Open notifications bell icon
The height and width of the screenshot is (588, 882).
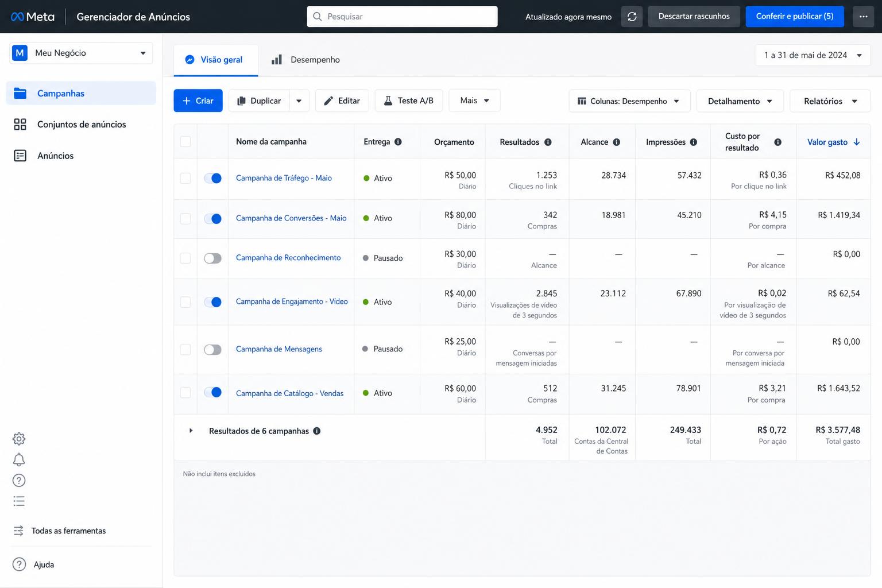[x=19, y=459]
